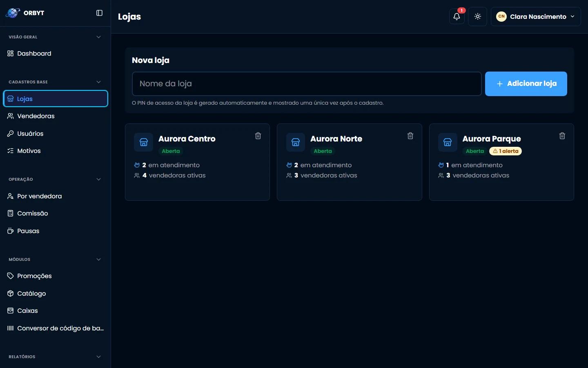The width and height of the screenshot is (588, 368).
Task: Click Aberta status on Aurora Centro
Action: 171,151
